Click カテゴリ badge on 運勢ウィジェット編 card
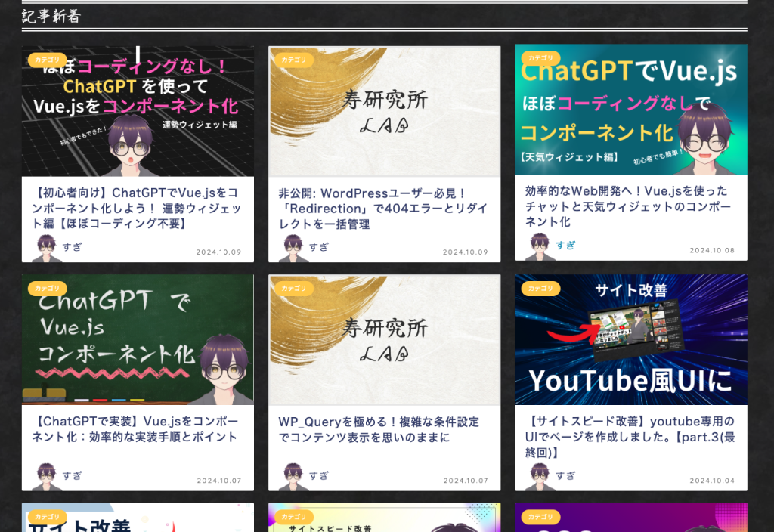774x532 pixels. pyautogui.click(x=48, y=60)
